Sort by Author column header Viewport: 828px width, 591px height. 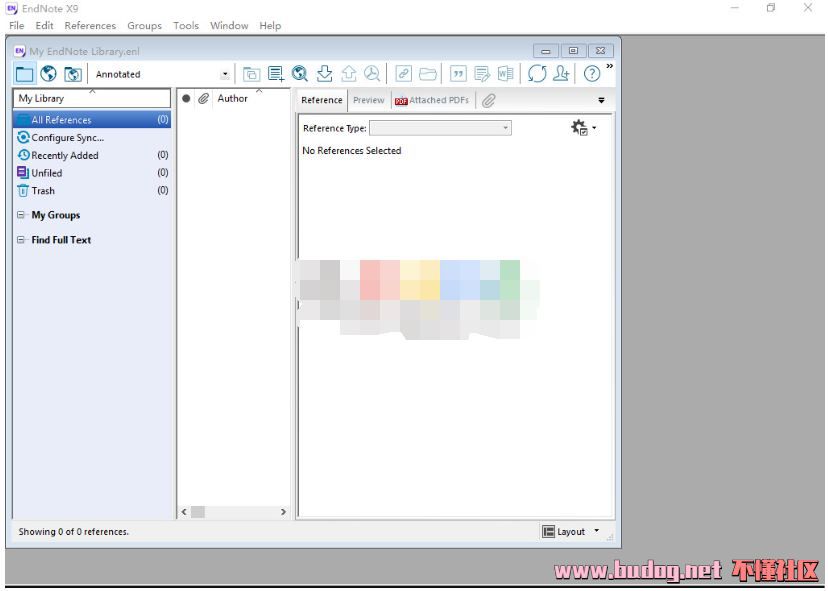pos(232,98)
